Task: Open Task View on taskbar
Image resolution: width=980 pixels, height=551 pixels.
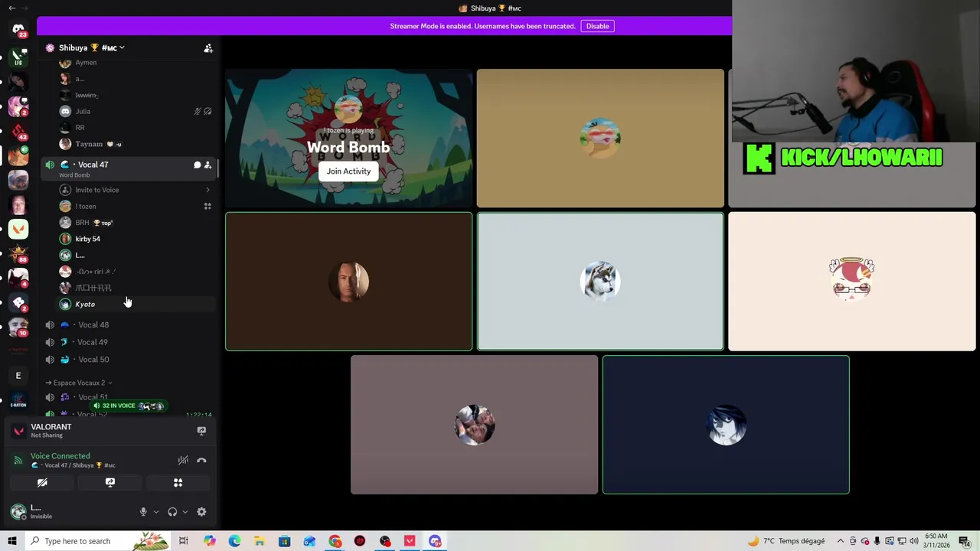Action: pyautogui.click(x=184, y=541)
